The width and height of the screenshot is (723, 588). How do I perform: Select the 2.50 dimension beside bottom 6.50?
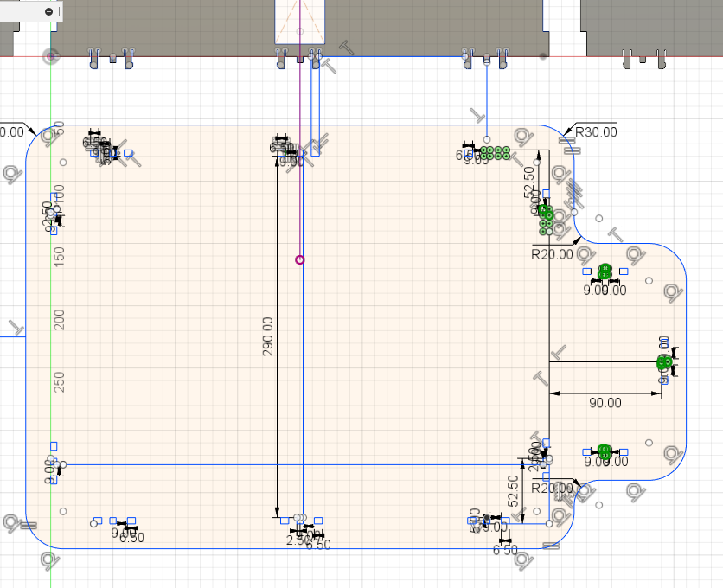point(297,540)
